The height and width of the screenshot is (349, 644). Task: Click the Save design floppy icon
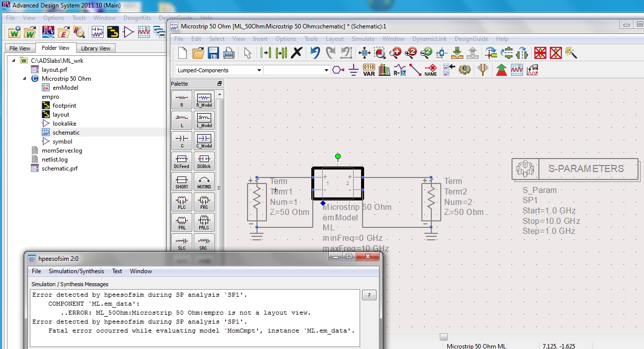tap(214, 52)
